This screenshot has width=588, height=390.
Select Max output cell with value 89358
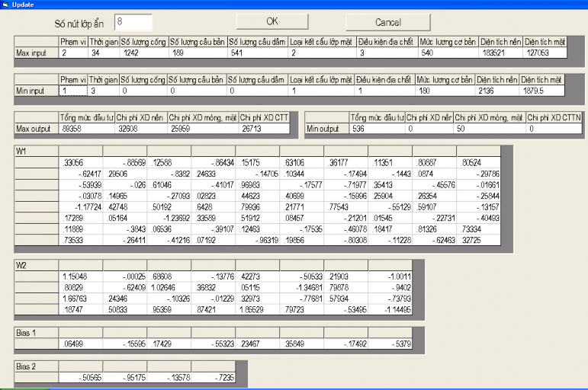87,128
